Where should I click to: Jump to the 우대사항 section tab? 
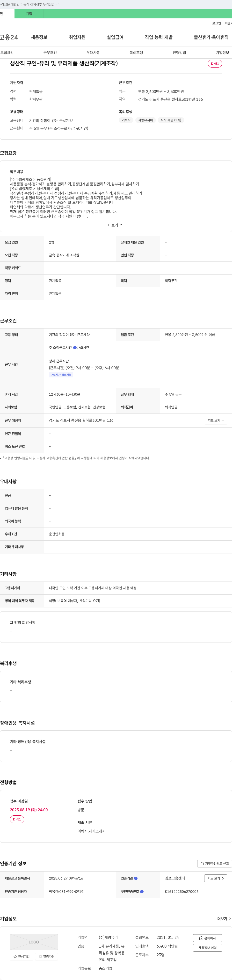coord(93,53)
